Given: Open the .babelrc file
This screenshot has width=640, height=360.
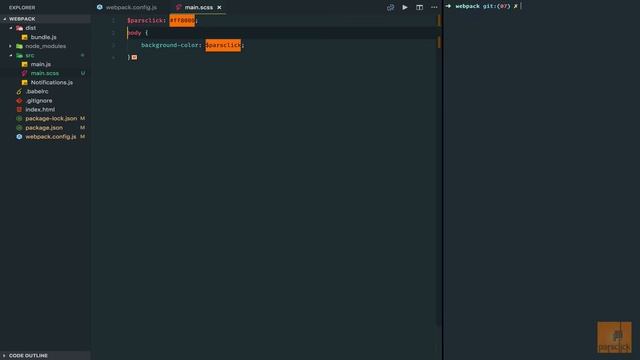Looking at the screenshot, I should click(x=37, y=91).
